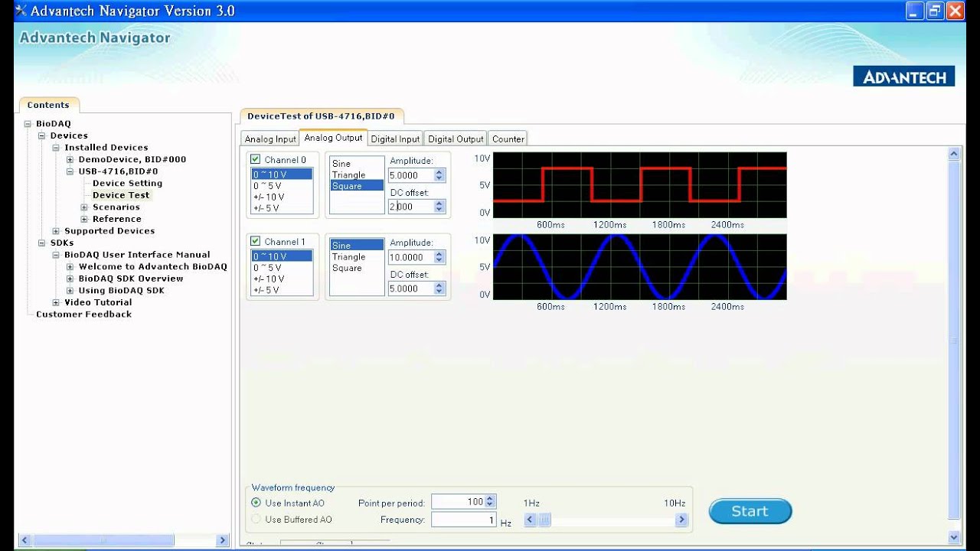Select +/- 5 V range for Channel 1

[x=282, y=290]
